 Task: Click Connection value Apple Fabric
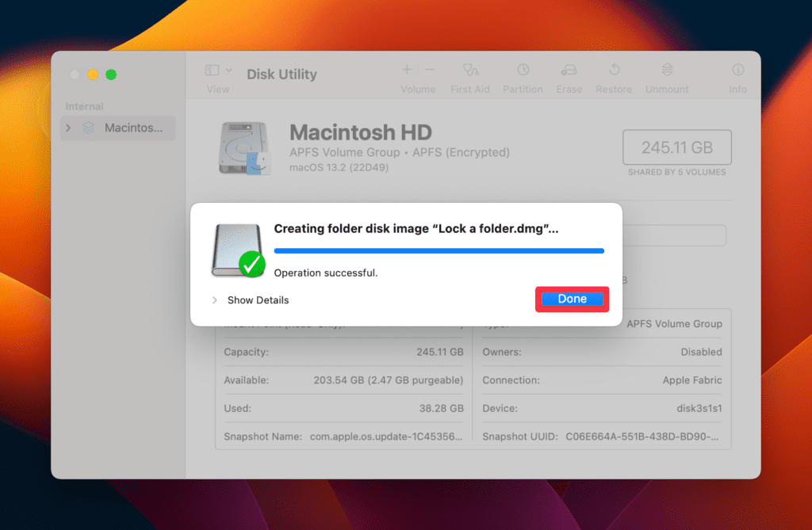click(x=691, y=380)
